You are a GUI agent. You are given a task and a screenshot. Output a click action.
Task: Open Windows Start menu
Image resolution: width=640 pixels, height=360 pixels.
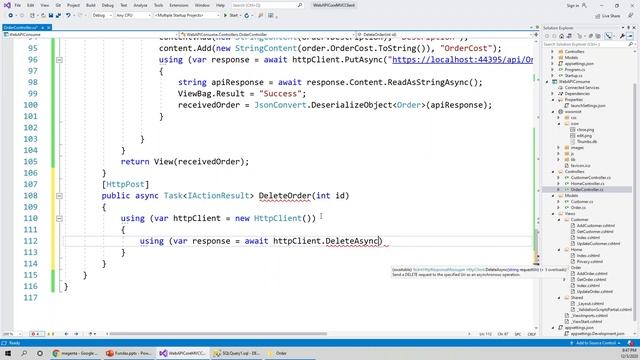pos(8,353)
